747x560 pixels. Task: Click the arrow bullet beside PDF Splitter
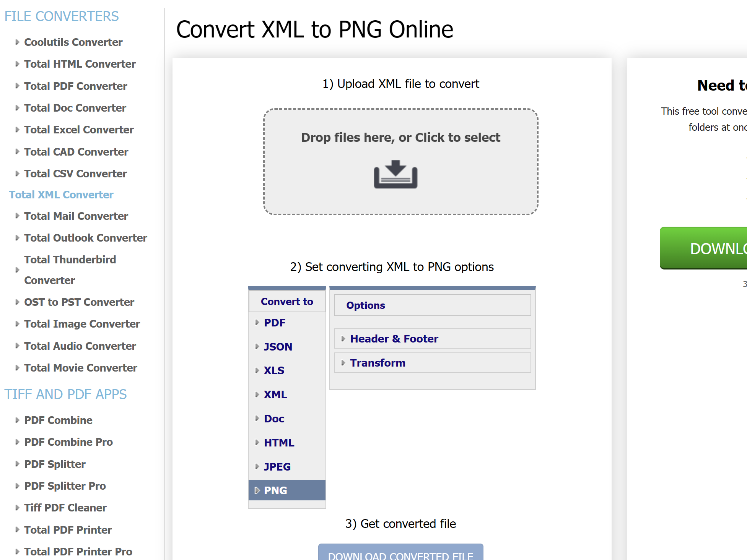tap(17, 464)
